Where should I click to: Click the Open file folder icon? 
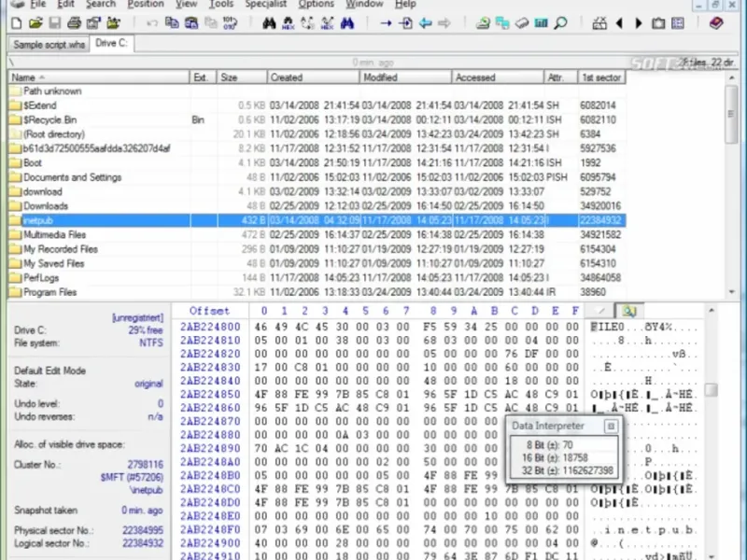[x=35, y=22]
